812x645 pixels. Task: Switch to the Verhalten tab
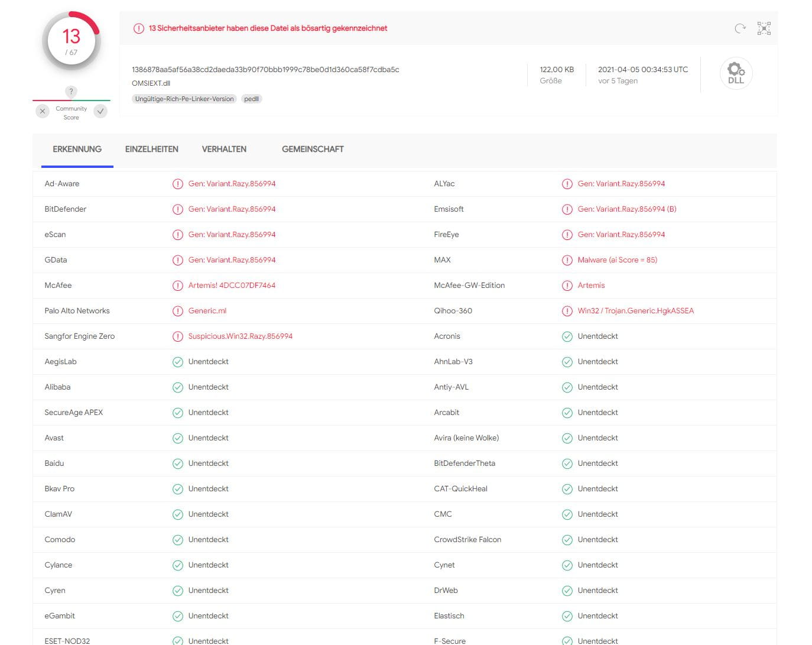pyautogui.click(x=224, y=149)
